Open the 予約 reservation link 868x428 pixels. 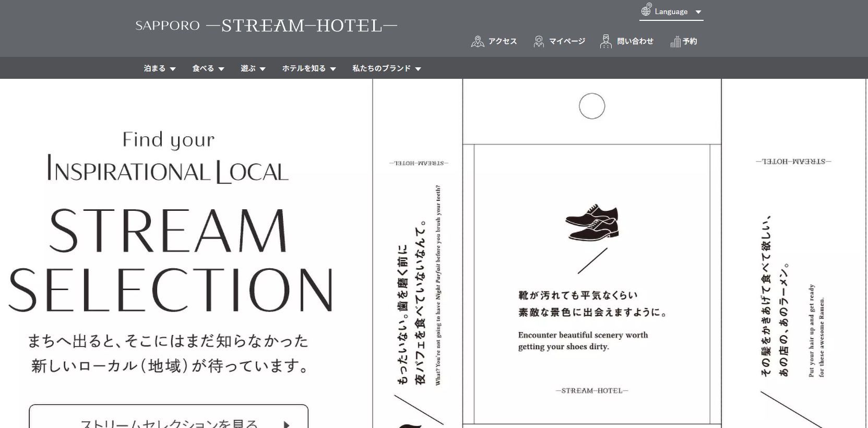pos(689,41)
